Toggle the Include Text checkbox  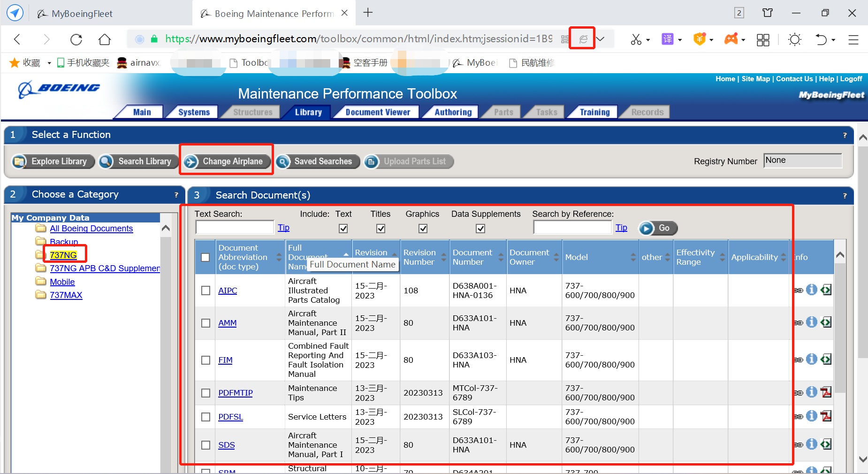tap(343, 229)
